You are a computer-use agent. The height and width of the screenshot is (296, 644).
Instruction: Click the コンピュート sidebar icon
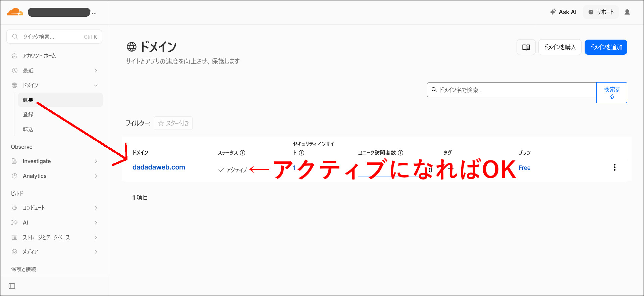tap(14, 208)
